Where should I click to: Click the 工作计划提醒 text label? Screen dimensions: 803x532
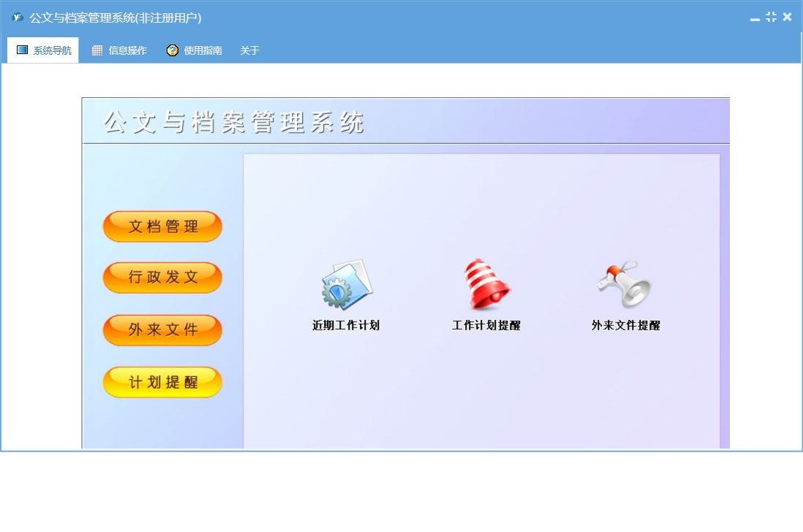coord(486,325)
